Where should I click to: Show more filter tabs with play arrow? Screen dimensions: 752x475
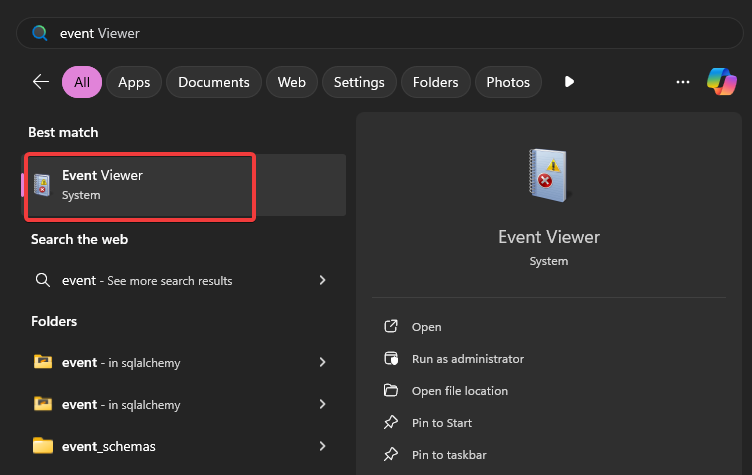pyautogui.click(x=569, y=82)
